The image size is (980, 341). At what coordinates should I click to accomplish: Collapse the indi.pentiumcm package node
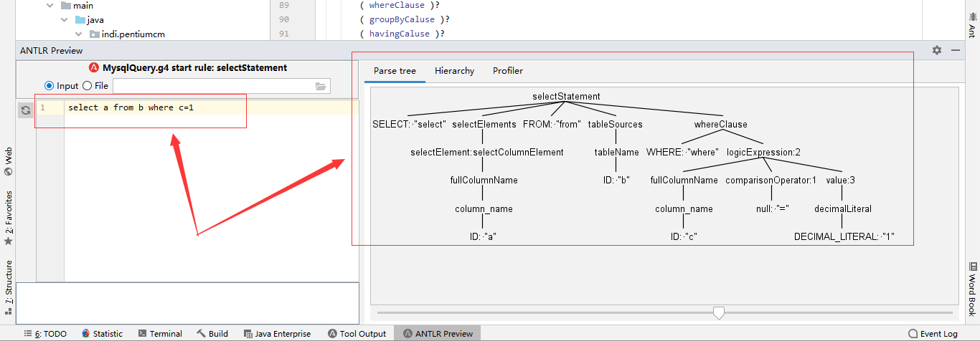pyautogui.click(x=79, y=34)
